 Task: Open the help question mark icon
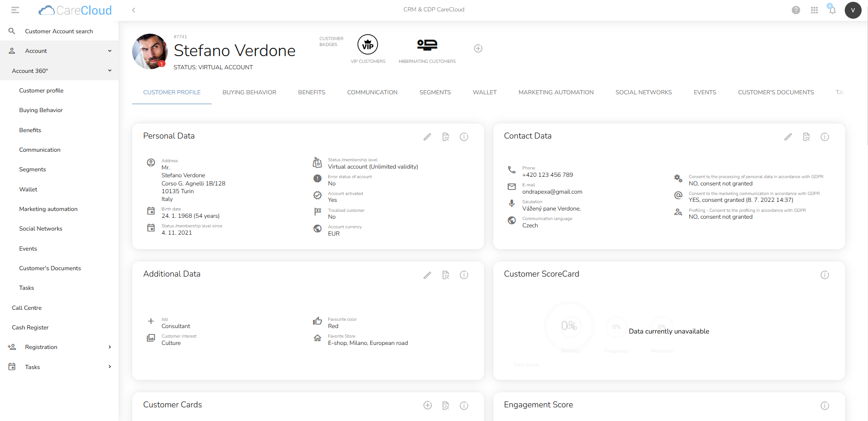pos(796,10)
